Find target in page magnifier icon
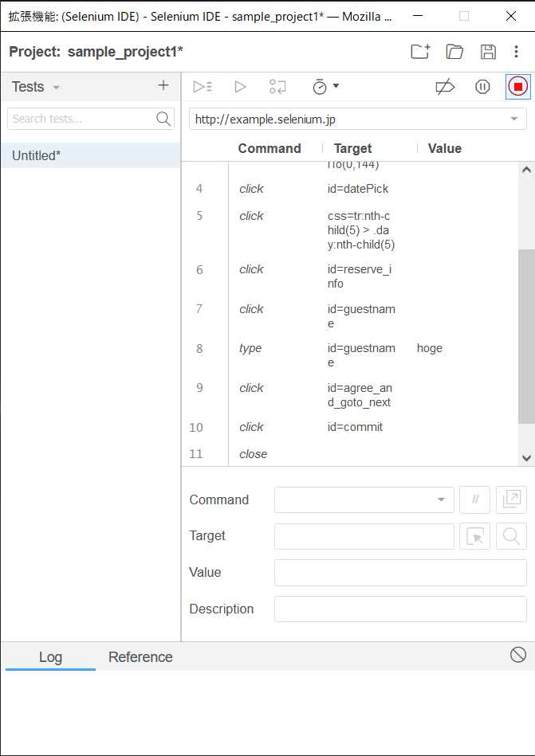Viewport: 535px width, 756px height. tap(511, 536)
